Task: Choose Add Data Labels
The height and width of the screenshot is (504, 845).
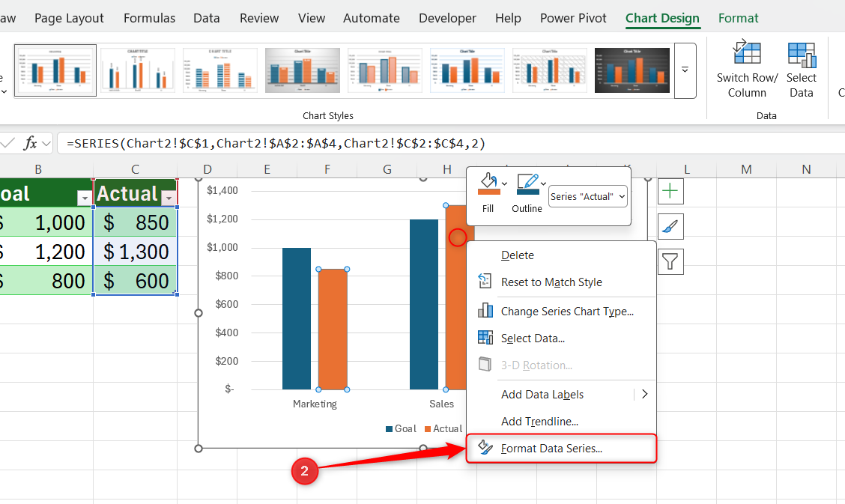Action: (561, 394)
